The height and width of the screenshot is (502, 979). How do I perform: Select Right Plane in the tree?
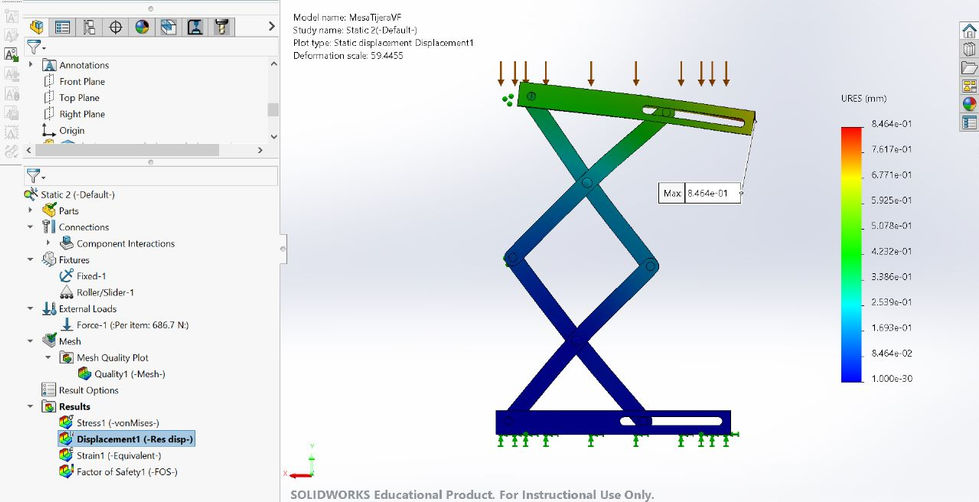(x=82, y=114)
